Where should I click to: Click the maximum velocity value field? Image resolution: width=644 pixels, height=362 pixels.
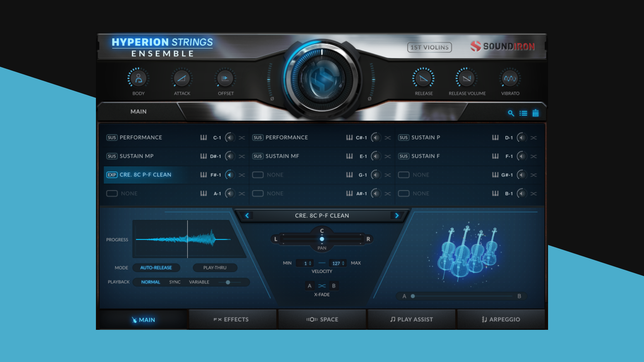click(337, 263)
